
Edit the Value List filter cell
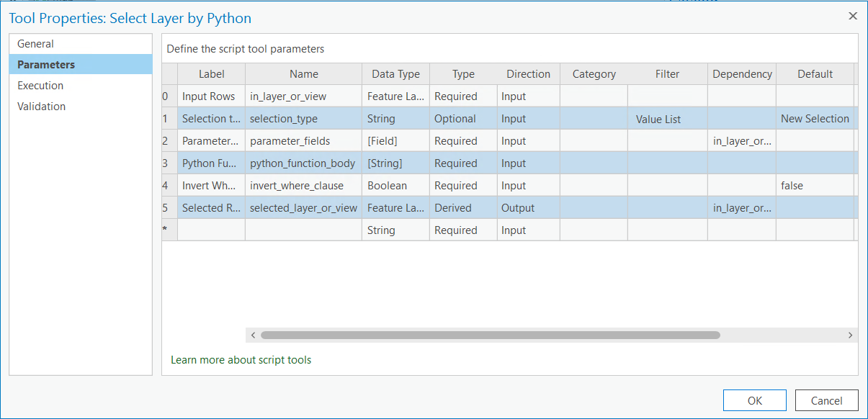[x=667, y=120]
